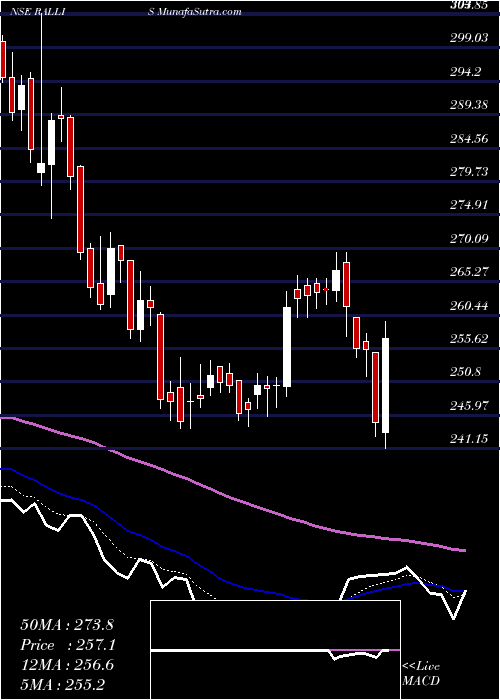Image resolution: width=500 pixels, height=700 pixels.
Task: Click the 270.09 price axis label
Action: pos(469,239)
